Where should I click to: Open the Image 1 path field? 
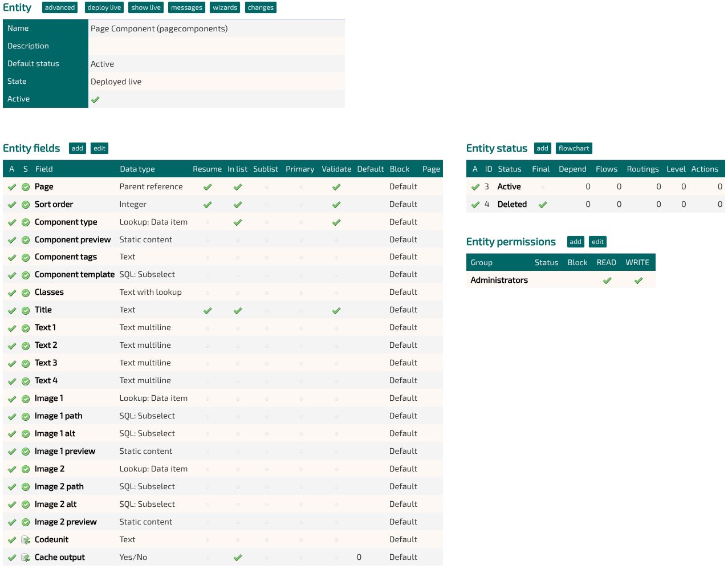[59, 416]
